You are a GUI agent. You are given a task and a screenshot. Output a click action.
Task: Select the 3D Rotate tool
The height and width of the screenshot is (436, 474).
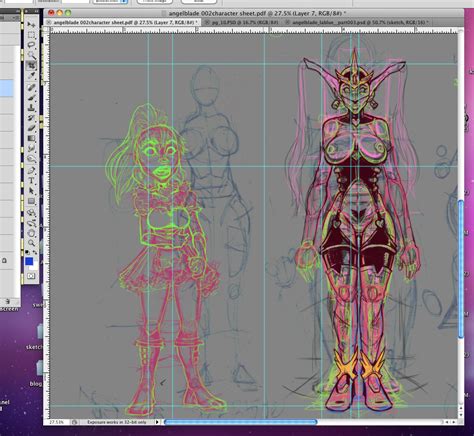pos(31,213)
